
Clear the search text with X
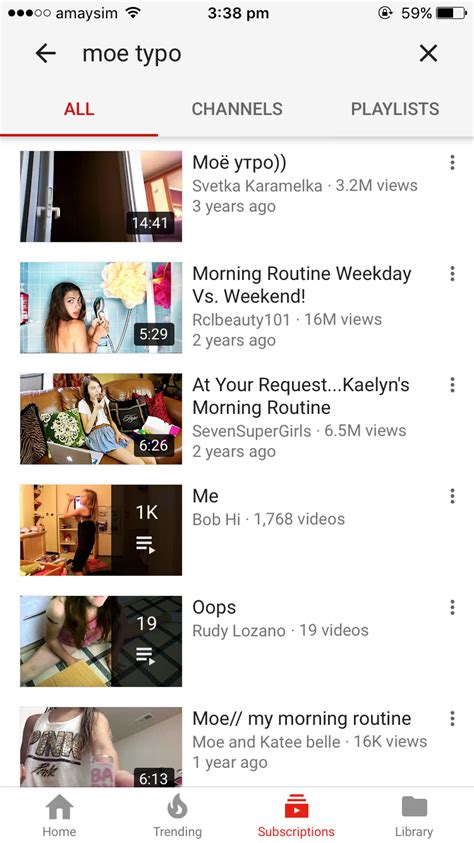pyautogui.click(x=428, y=53)
